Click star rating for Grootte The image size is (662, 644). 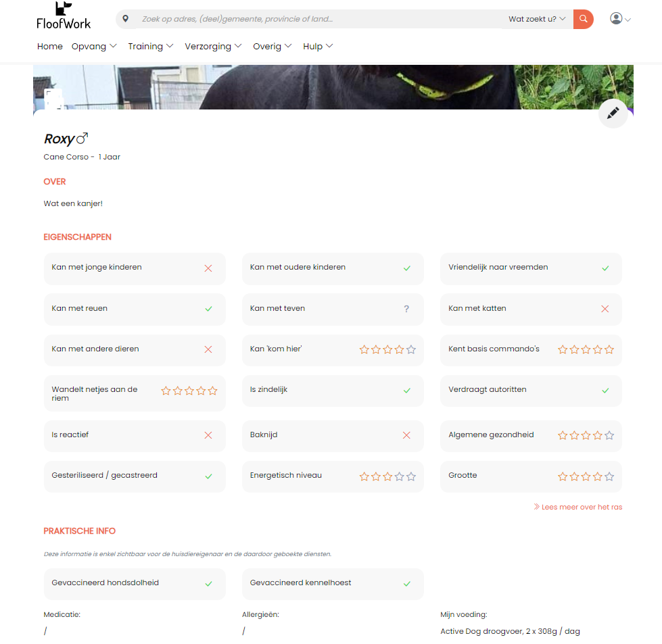pyautogui.click(x=586, y=476)
